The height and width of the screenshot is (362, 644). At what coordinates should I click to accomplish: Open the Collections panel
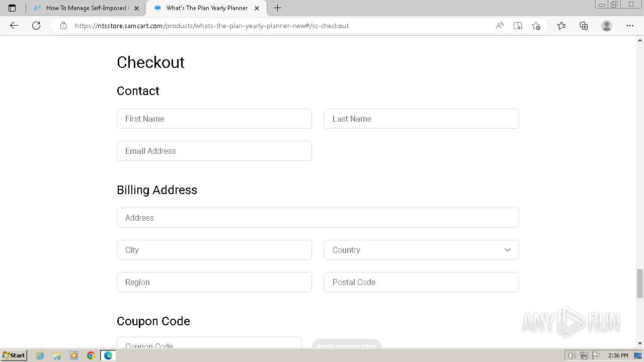584,26
